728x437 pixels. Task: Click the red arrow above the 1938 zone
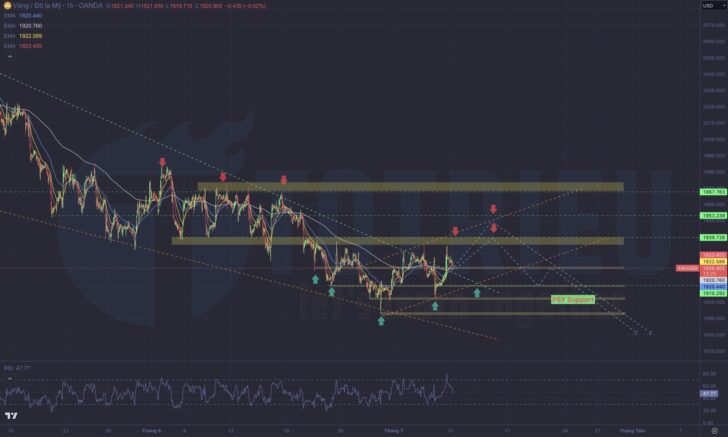456,231
